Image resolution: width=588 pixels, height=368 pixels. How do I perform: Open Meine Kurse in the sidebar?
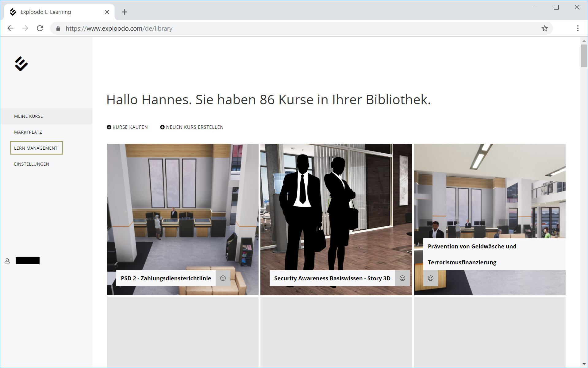[x=29, y=116]
